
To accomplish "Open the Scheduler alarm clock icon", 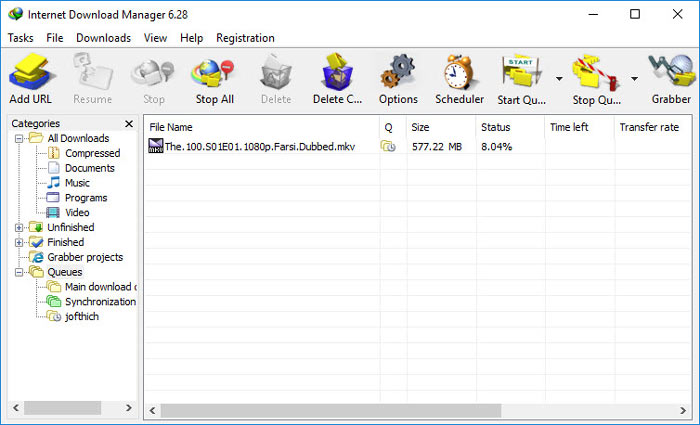I will point(459,71).
